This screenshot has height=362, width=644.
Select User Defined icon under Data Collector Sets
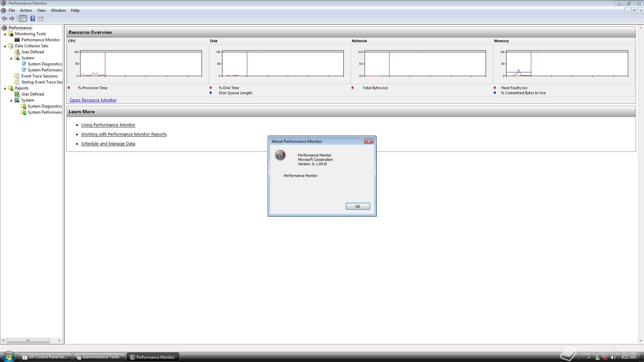click(17, 52)
